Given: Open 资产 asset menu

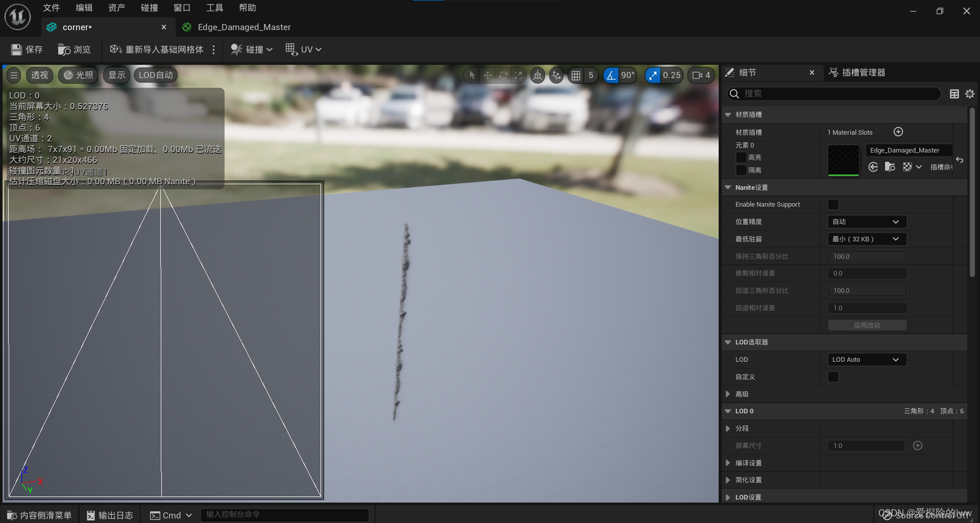Looking at the screenshot, I should (116, 8).
